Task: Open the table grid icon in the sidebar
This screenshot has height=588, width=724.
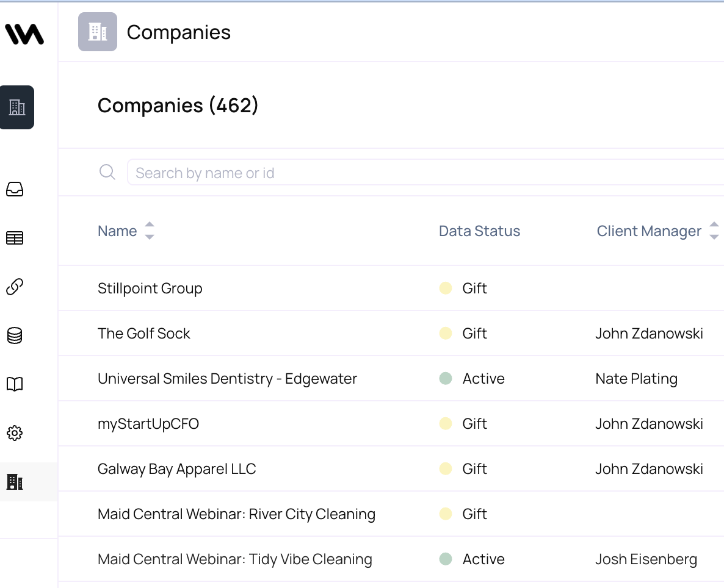Action: (x=15, y=238)
